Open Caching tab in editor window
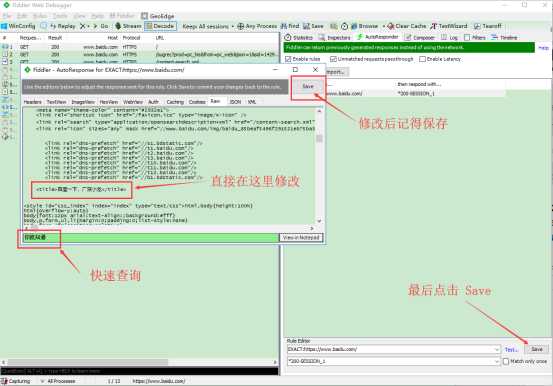This screenshot has width=553, height=386. pos(175,102)
